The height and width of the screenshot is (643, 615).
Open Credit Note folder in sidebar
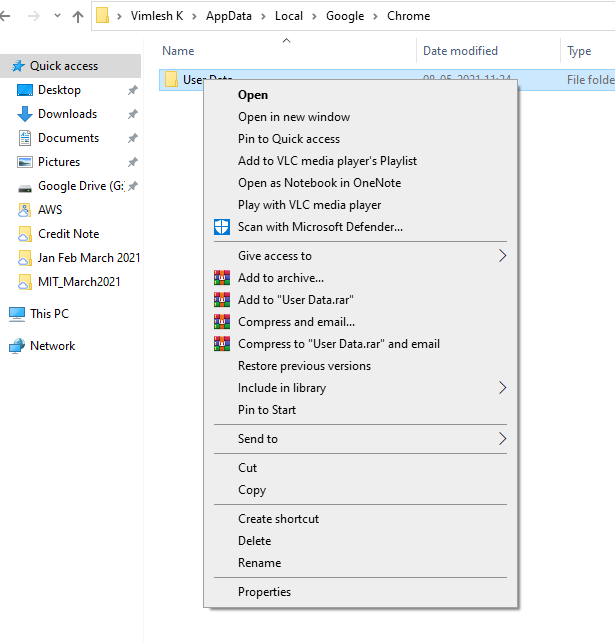[68, 234]
